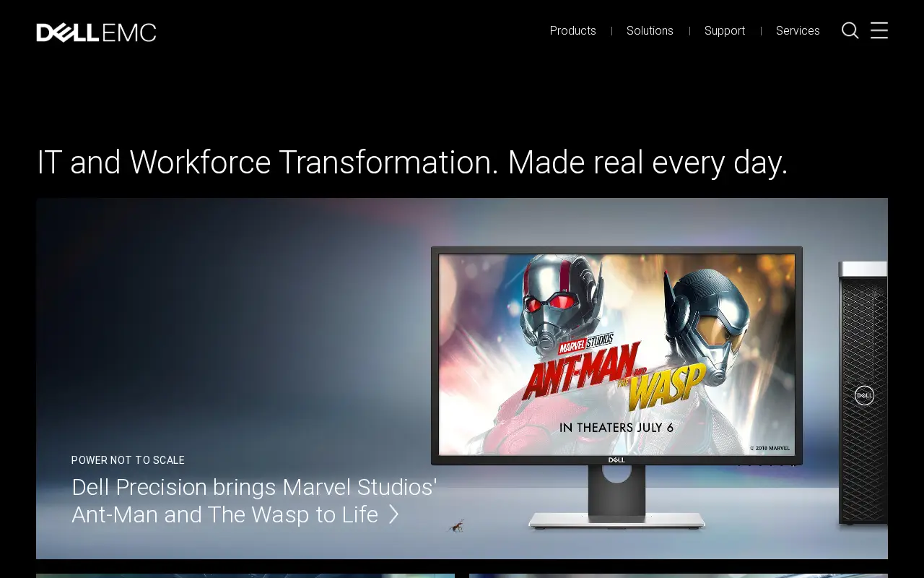Open the Support menu

(x=725, y=30)
